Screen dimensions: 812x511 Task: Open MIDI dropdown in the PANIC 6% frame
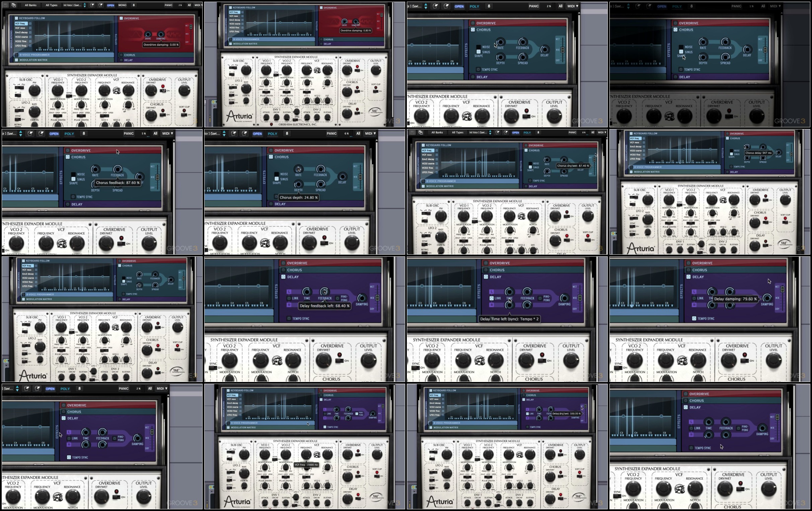coord(370,134)
